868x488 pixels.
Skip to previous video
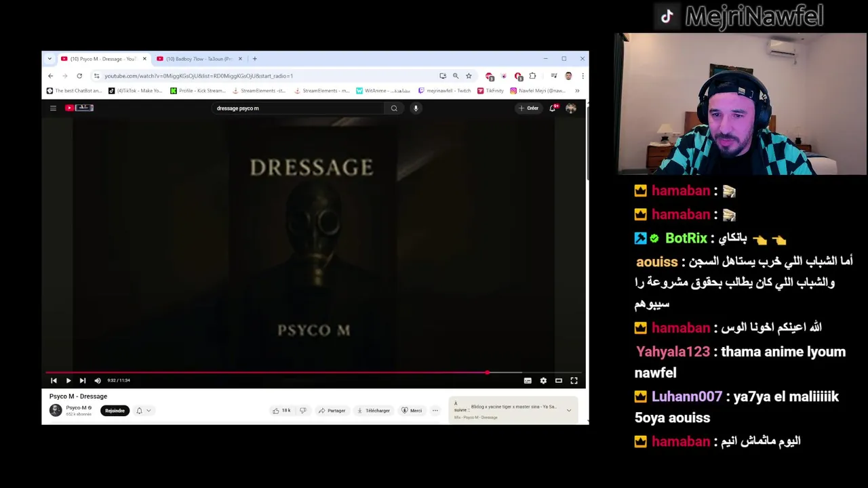54,381
